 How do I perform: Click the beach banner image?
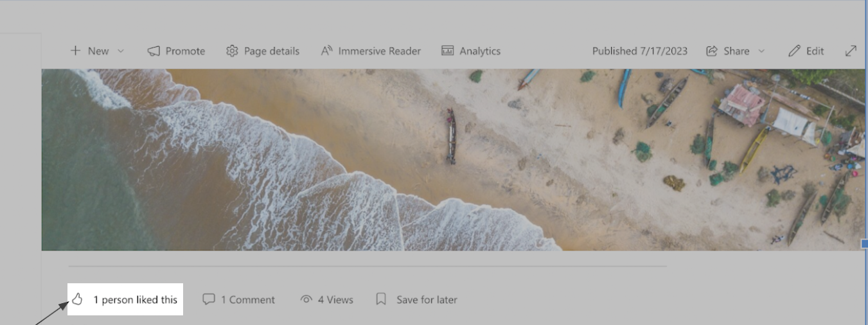pyautogui.click(x=450, y=159)
